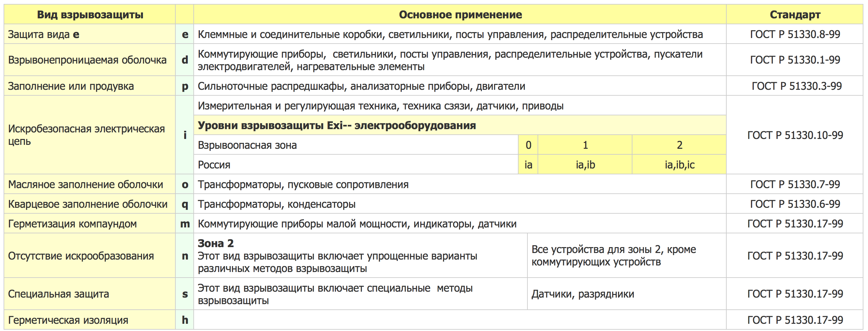Select the "Искробезопасная электрическая цепь" cell
This screenshot has width=868, height=331.
(x=86, y=135)
